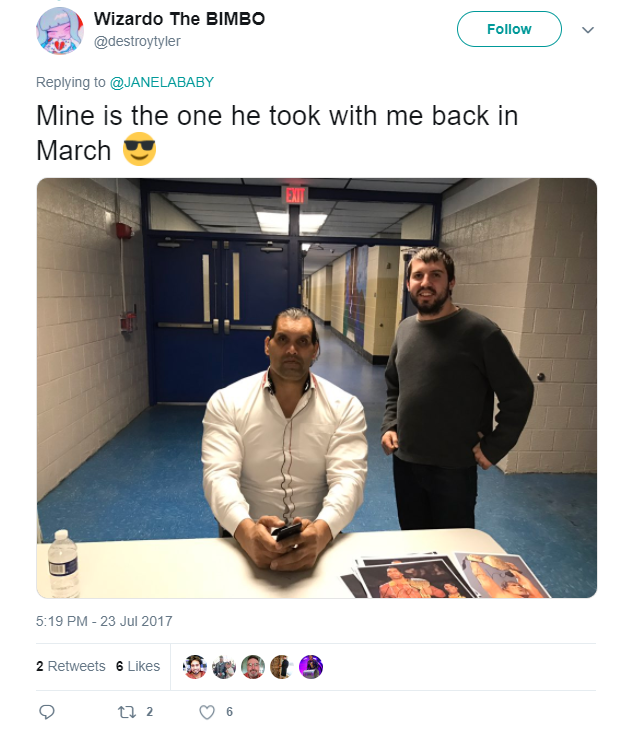The width and height of the screenshot is (617, 729).
Task: Click the reply speech bubble icon
Action: [46, 712]
